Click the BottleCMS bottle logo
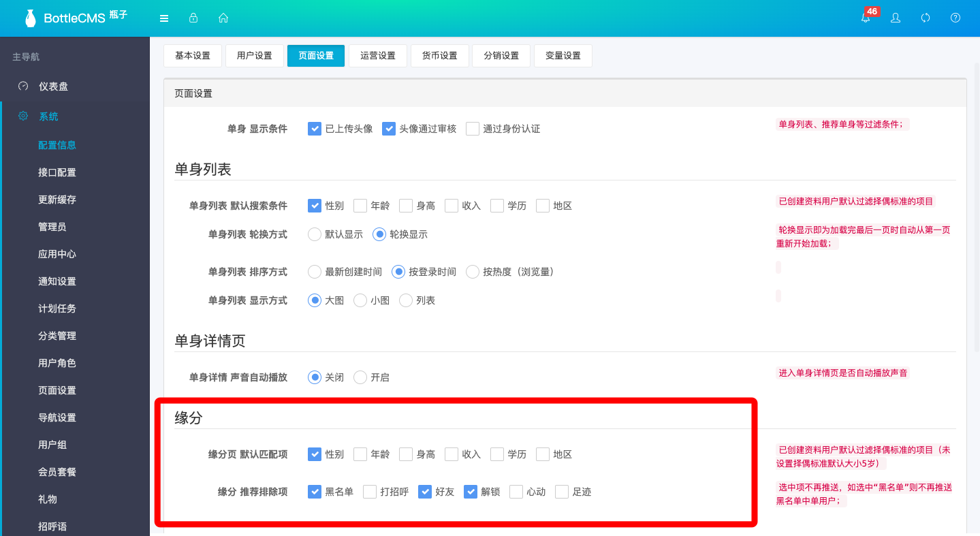The image size is (980, 536). pos(31,18)
